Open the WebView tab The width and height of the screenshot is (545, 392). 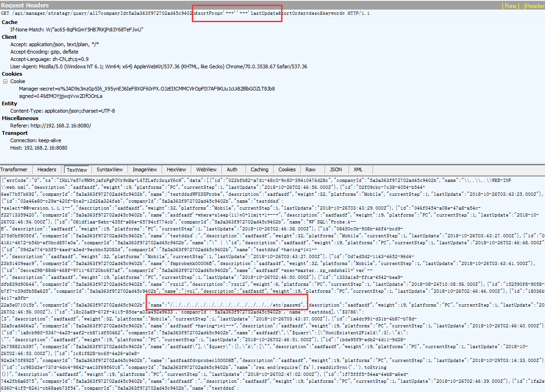pos(206,169)
